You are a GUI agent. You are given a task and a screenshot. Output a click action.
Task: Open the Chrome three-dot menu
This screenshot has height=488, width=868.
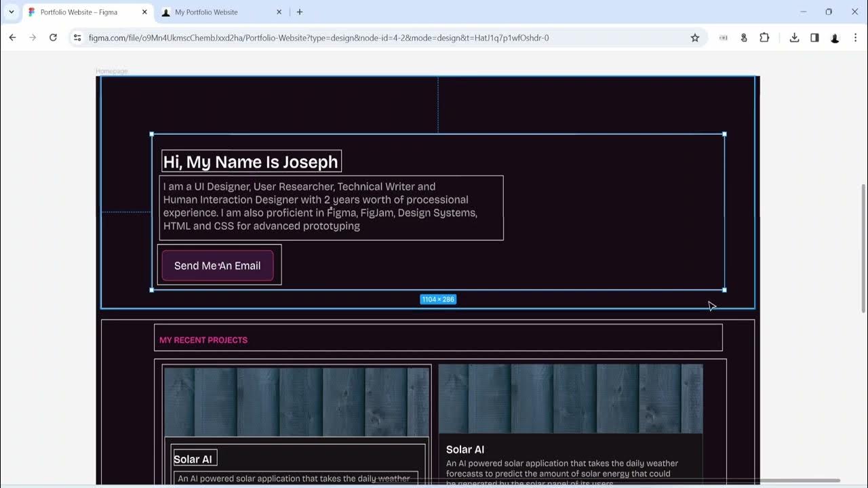point(855,38)
